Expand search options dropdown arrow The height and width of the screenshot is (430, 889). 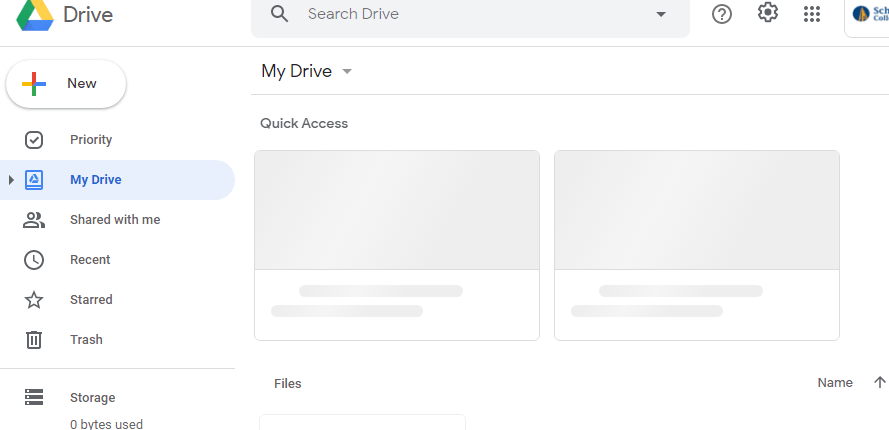(x=660, y=14)
